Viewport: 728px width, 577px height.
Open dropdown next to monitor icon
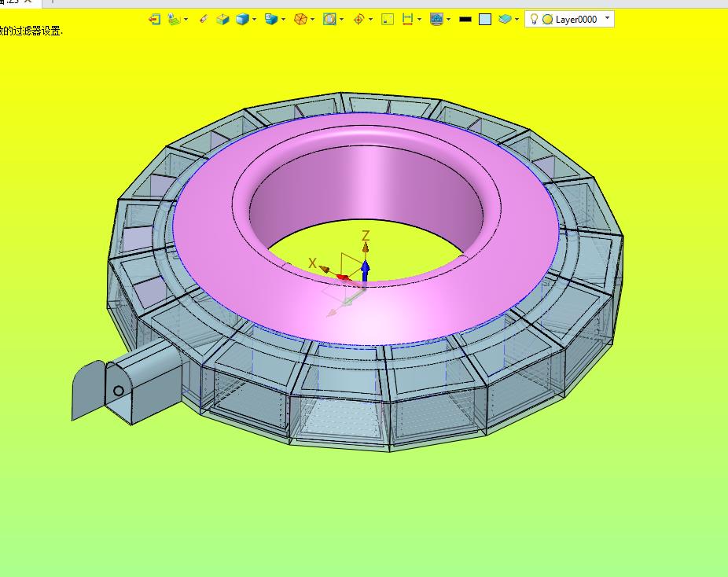(448, 20)
